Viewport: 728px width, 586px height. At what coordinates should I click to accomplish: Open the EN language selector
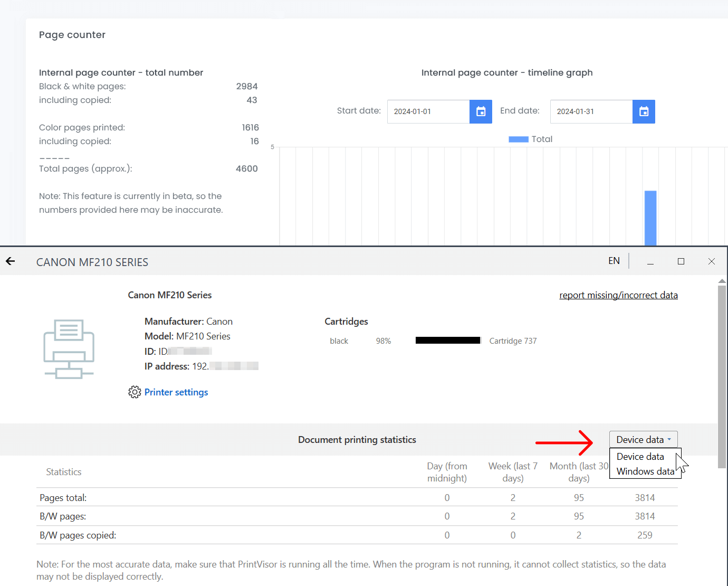[614, 261]
